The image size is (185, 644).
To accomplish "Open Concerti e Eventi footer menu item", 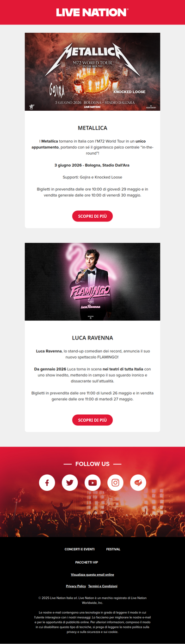I will click(80, 549).
